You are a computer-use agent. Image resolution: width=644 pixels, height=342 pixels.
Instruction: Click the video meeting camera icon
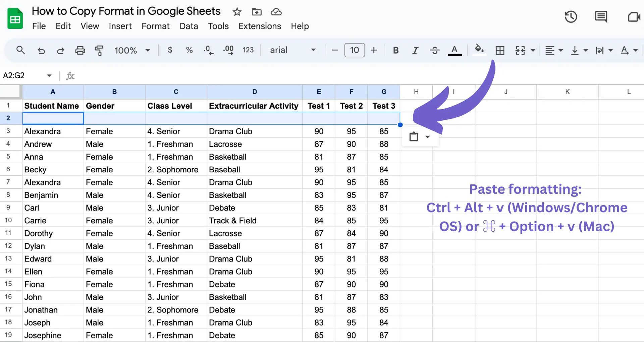634,17
